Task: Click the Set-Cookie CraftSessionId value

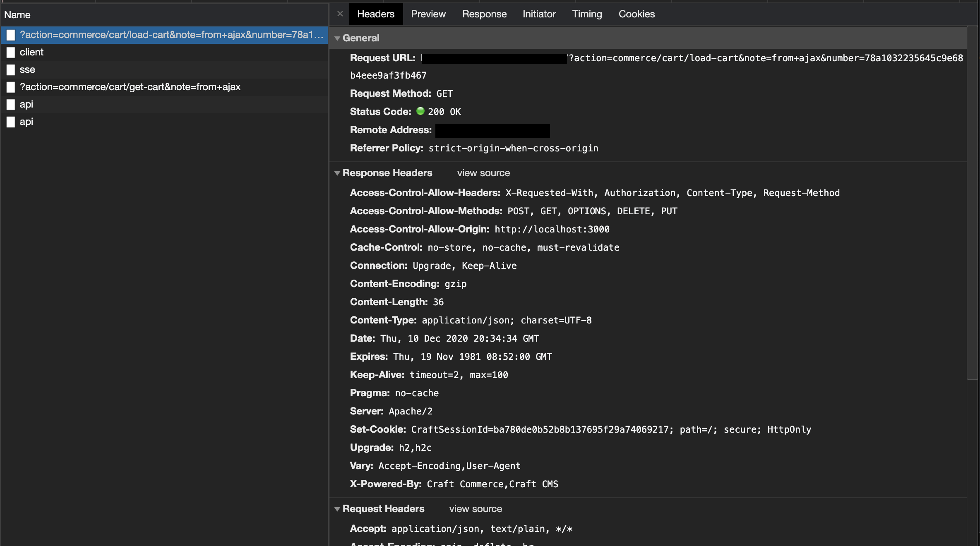Action: click(x=611, y=429)
